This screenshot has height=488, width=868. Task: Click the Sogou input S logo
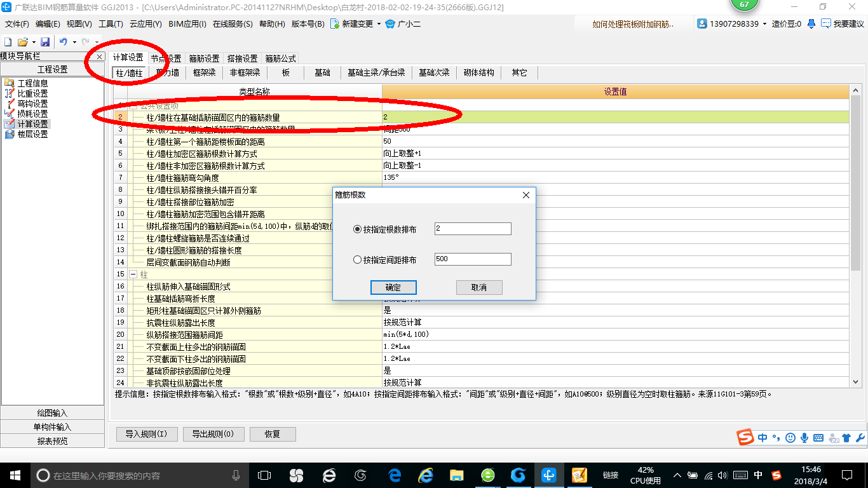click(745, 437)
